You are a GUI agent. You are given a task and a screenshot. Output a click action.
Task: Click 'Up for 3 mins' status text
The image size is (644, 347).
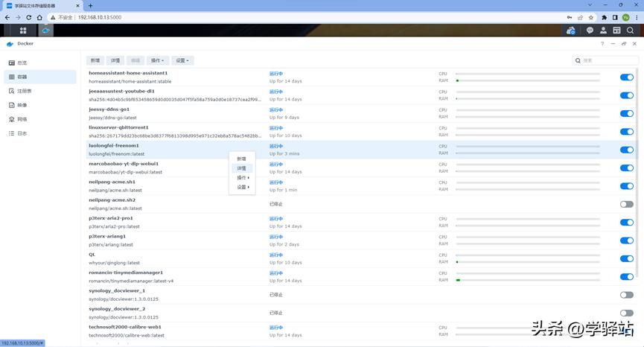tap(284, 153)
